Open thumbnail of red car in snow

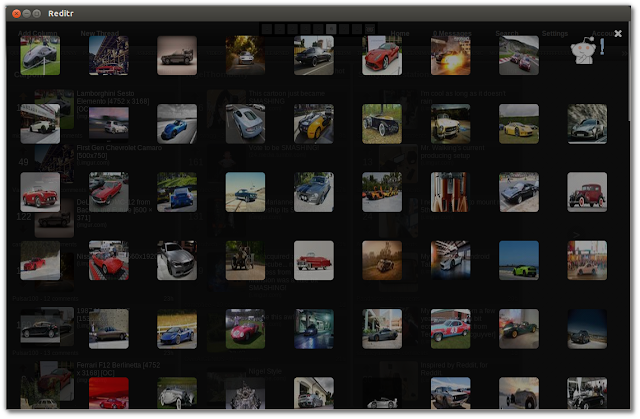coord(40,260)
